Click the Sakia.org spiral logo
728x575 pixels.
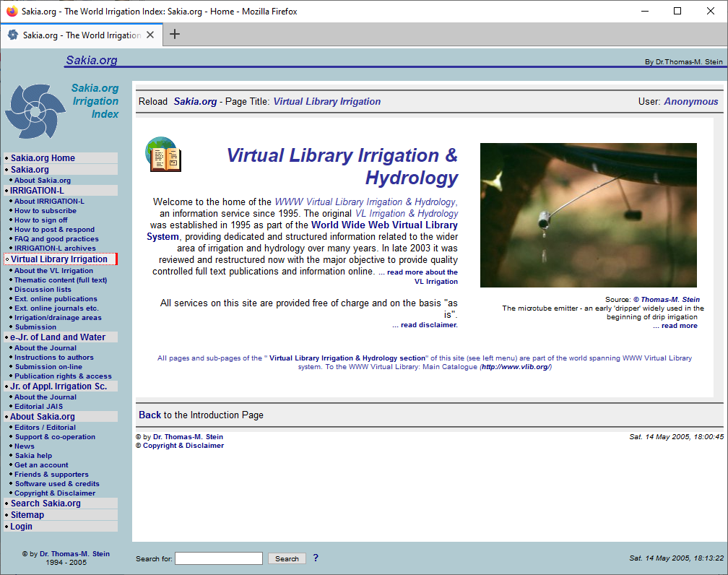click(35, 111)
